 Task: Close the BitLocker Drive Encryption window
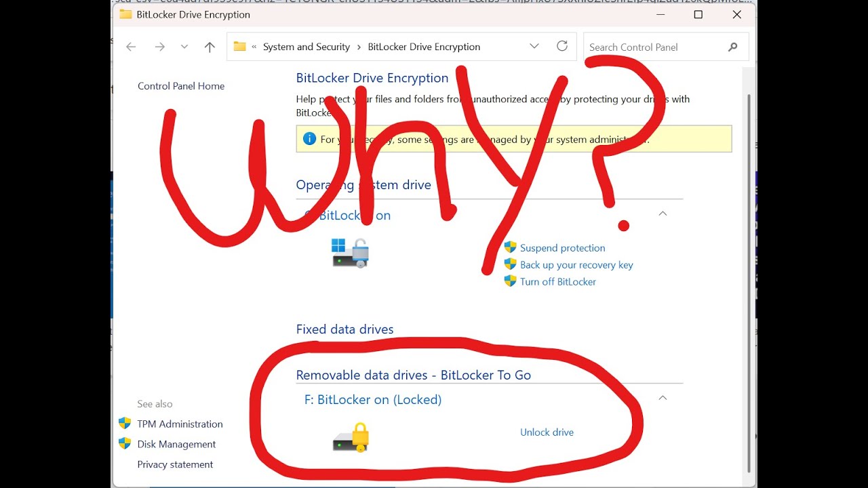click(x=736, y=14)
